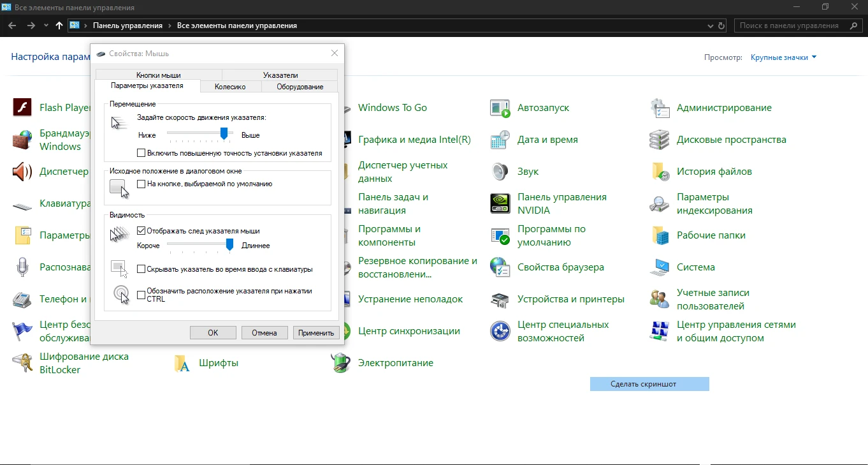This screenshot has width=868, height=465.
Task: Open the NVIDIA control panel icon
Action: [500, 203]
